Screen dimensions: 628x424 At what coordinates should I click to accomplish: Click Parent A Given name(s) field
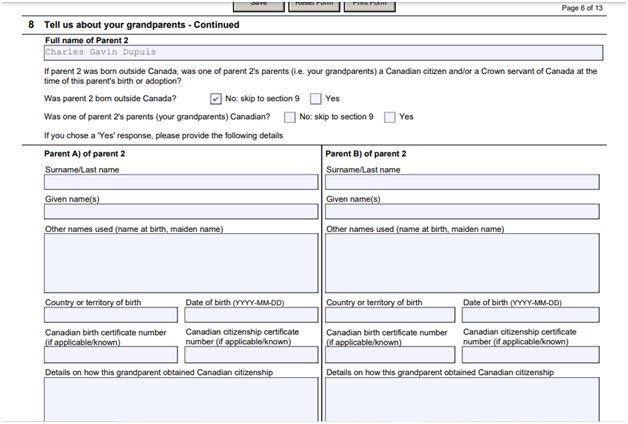[181, 212]
